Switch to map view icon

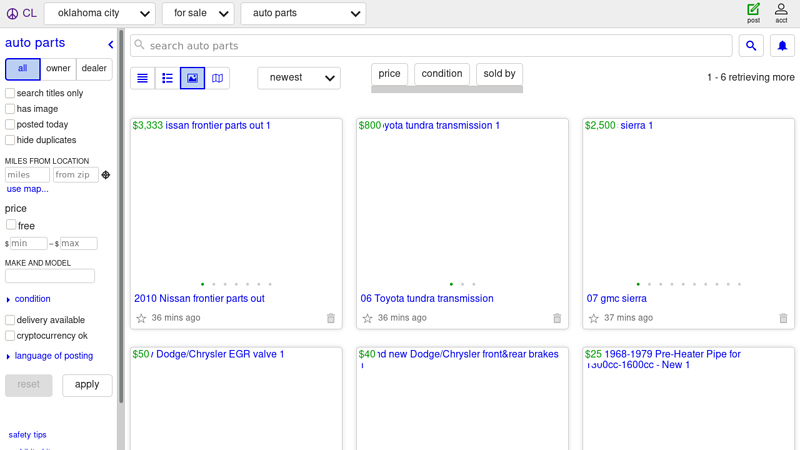217,78
